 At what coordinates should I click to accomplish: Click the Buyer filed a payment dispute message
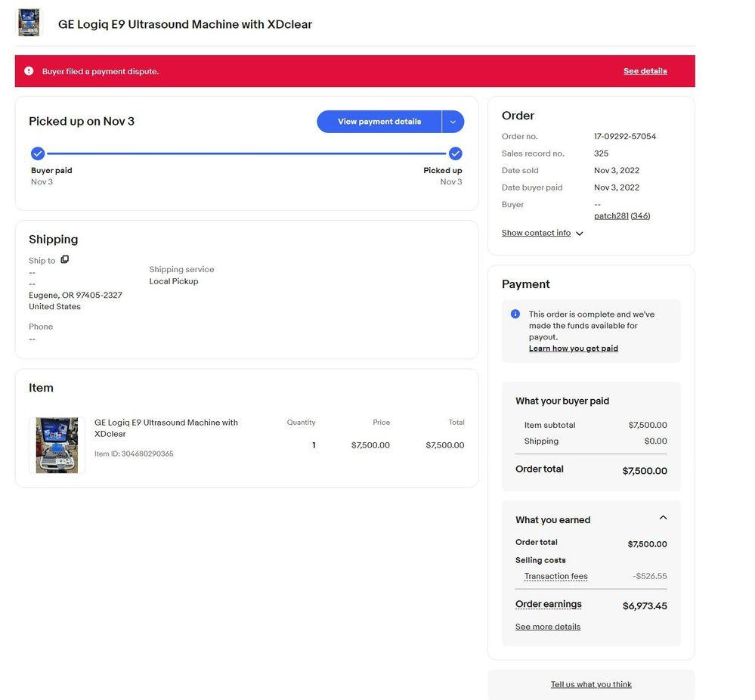pos(101,71)
